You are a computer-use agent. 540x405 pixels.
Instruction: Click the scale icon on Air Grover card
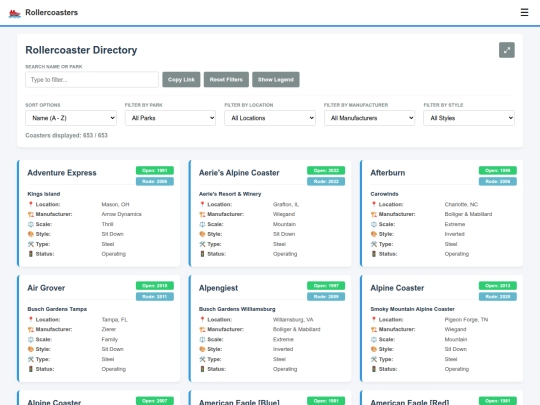pos(31,340)
